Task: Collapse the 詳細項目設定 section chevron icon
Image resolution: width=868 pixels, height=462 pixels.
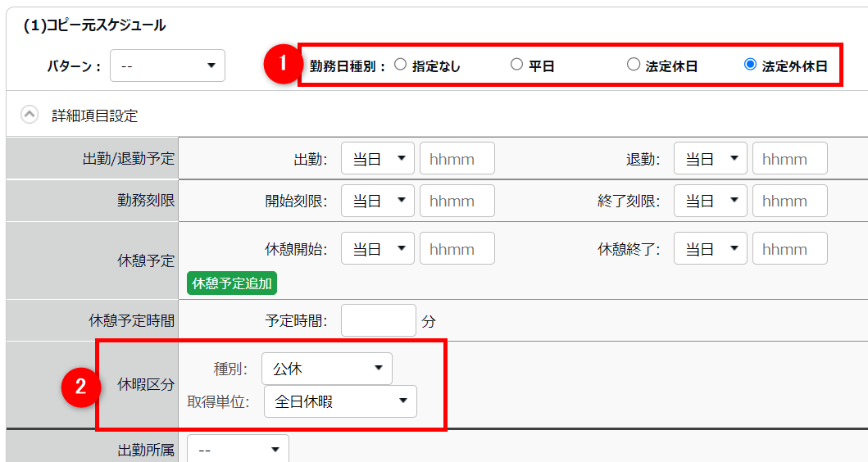Action: (30, 115)
